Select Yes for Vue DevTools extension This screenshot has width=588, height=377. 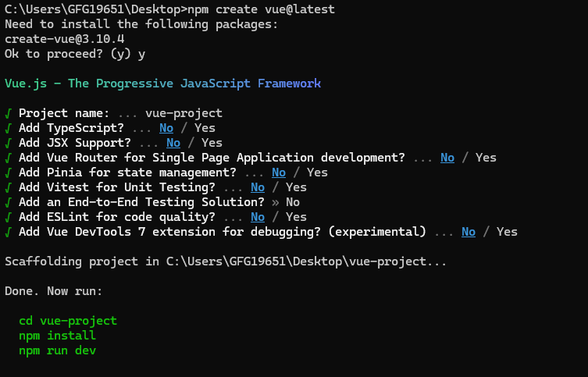click(507, 232)
